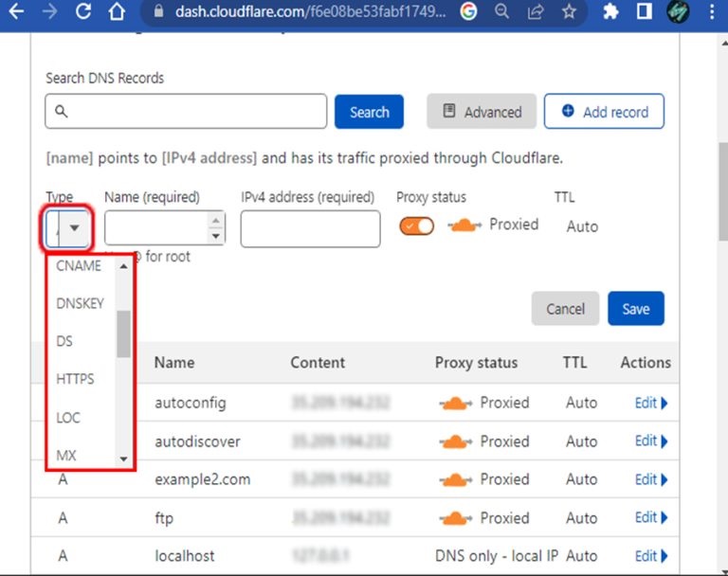Bookmark page with star icon
This screenshot has height=576, width=728.
pyautogui.click(x=568, y=13)
